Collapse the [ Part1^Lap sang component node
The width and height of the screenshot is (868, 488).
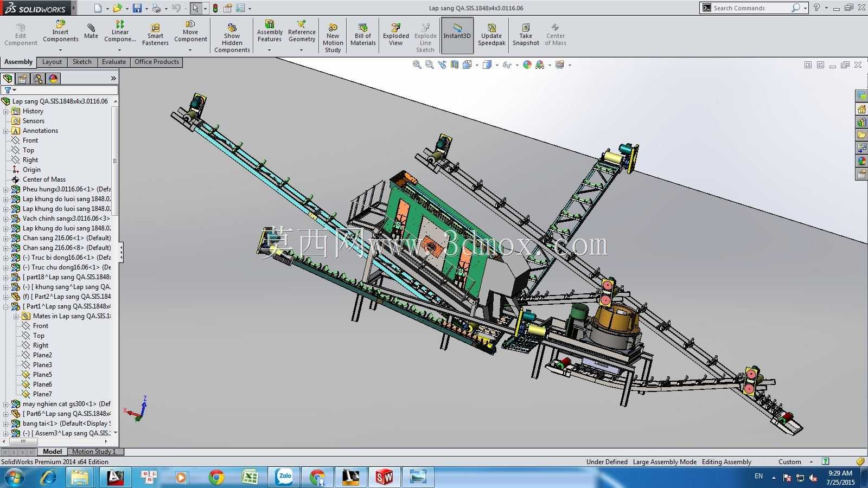[x=5, y=306]
